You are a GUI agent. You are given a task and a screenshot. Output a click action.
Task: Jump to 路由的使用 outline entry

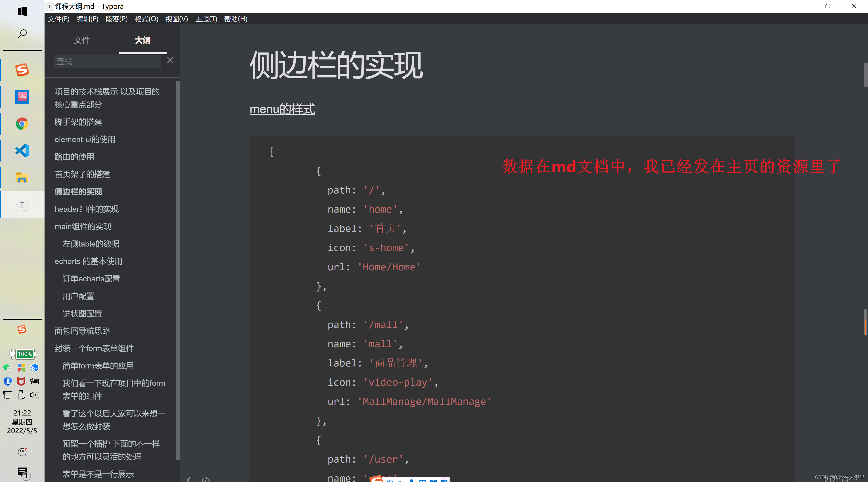74,157
